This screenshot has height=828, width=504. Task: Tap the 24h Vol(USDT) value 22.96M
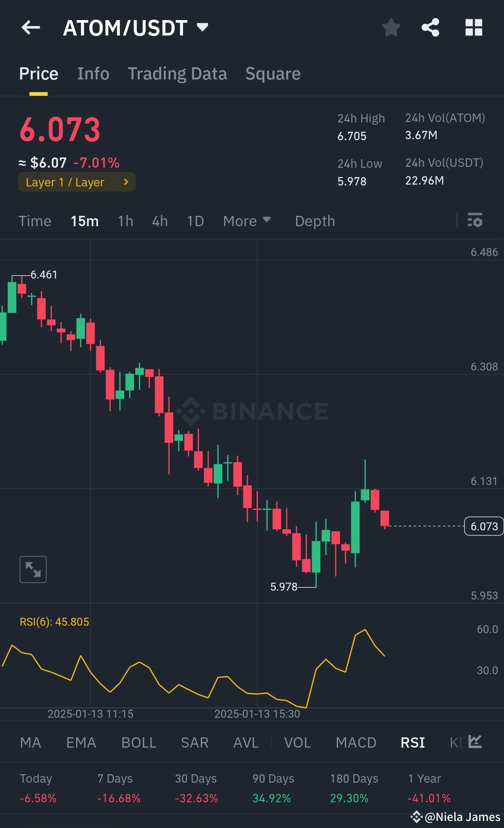[425, 180]
